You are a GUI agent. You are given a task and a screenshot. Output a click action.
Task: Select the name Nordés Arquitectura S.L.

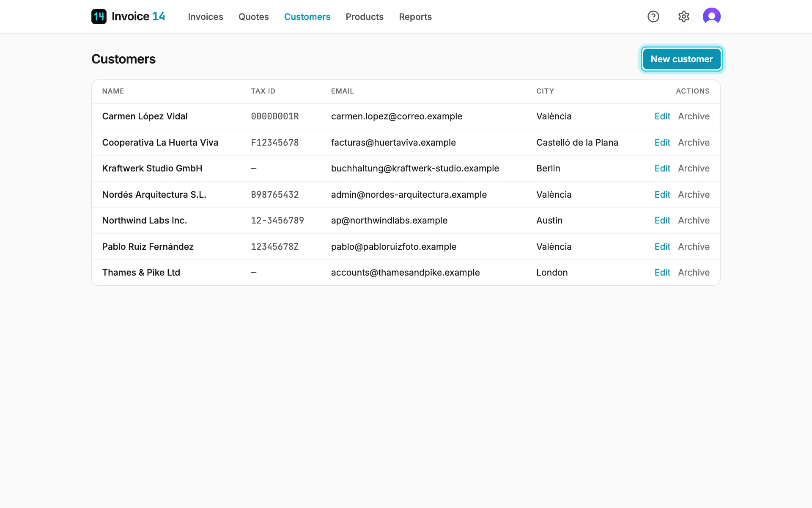(x=154, y=195)
